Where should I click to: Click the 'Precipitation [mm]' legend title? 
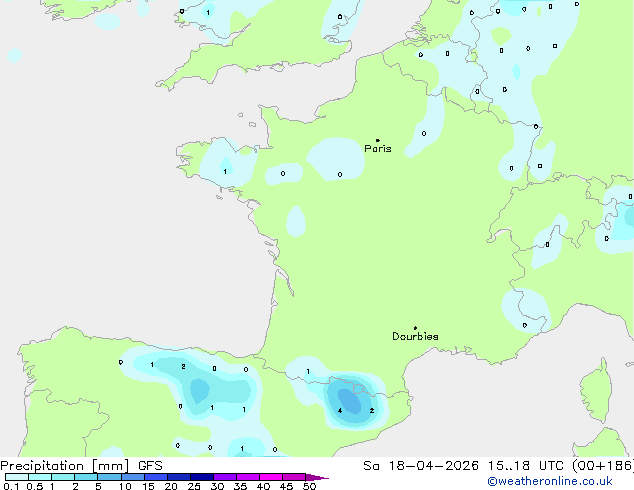click(64, 466)
